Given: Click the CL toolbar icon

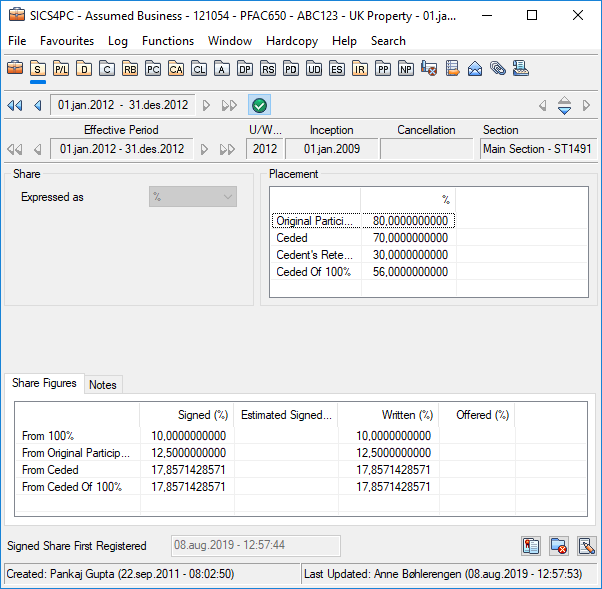Looking at the screenshot, I should coord(199,69).
